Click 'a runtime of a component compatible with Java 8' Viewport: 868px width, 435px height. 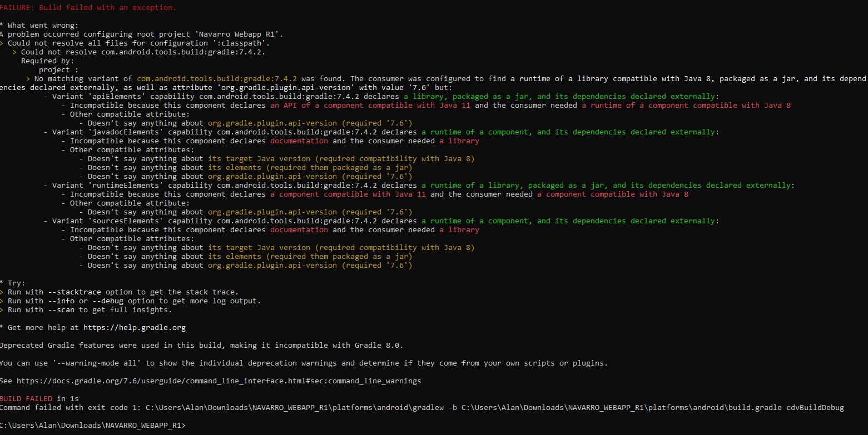click(687, 106)
